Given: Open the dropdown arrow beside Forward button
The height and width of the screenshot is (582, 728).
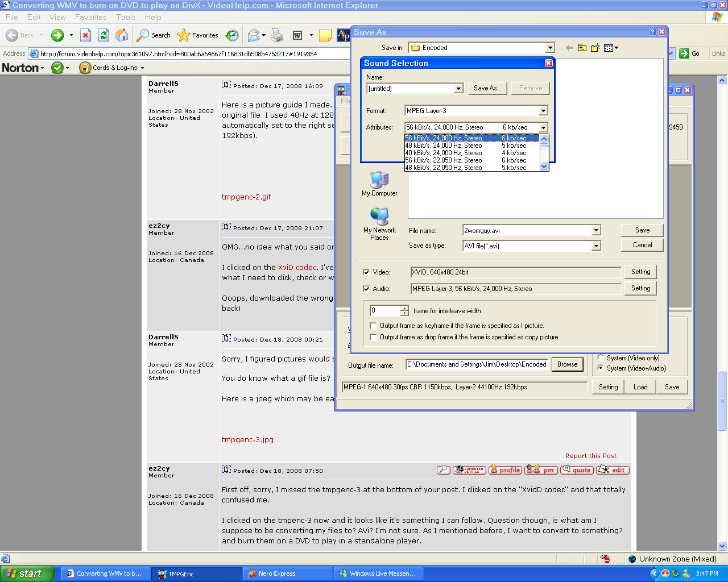Looking at the screenshot, I should pyautogui.click(x=71, y=35).
